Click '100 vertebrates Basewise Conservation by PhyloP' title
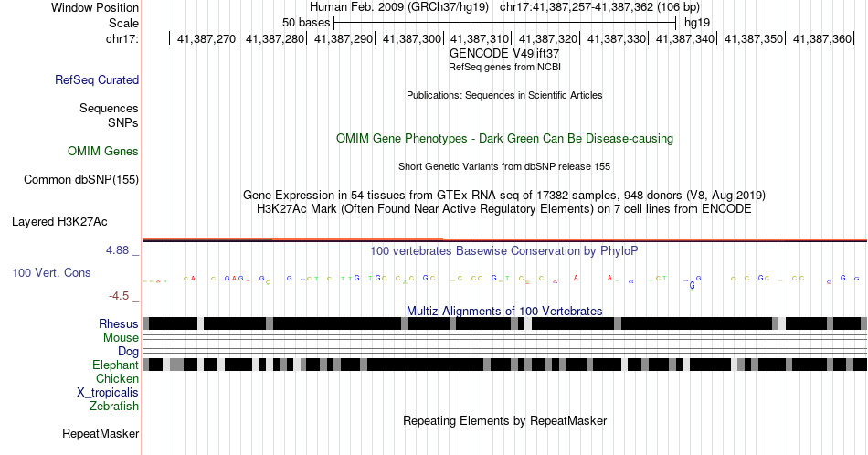This screenshot has width=868, height=455. pyautogui.click(x=504, y=250)
